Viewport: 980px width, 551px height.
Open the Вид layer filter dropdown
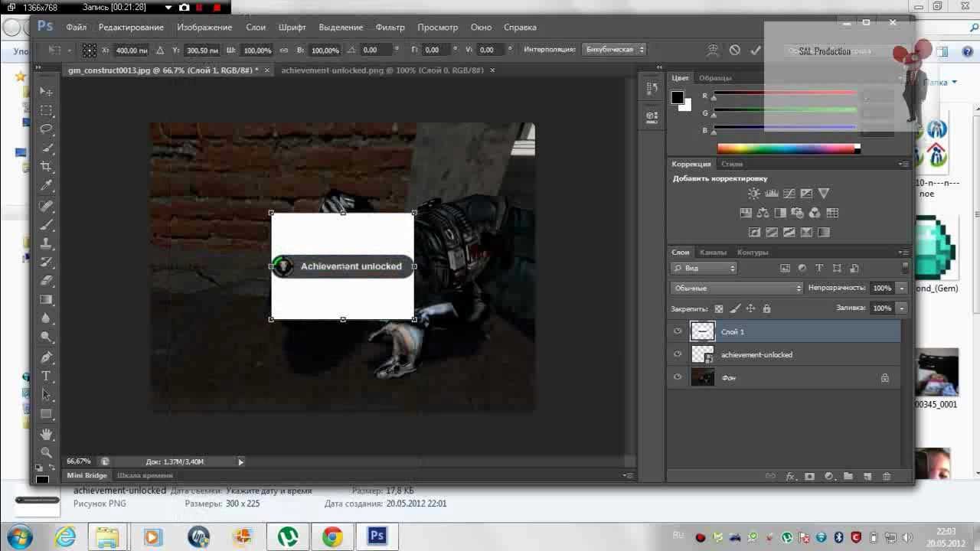pyautogui.click(x=704, y=268)
